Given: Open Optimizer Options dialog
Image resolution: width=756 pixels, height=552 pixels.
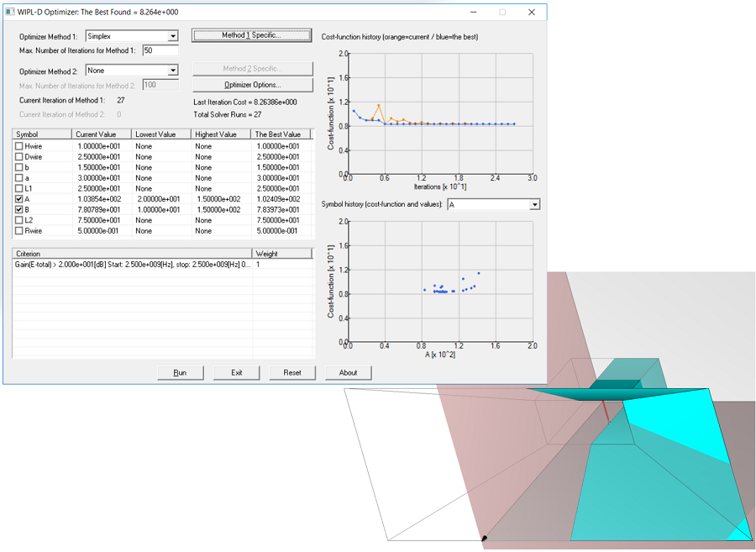Looking at the screenshot, I should click(x=252, y=85).
